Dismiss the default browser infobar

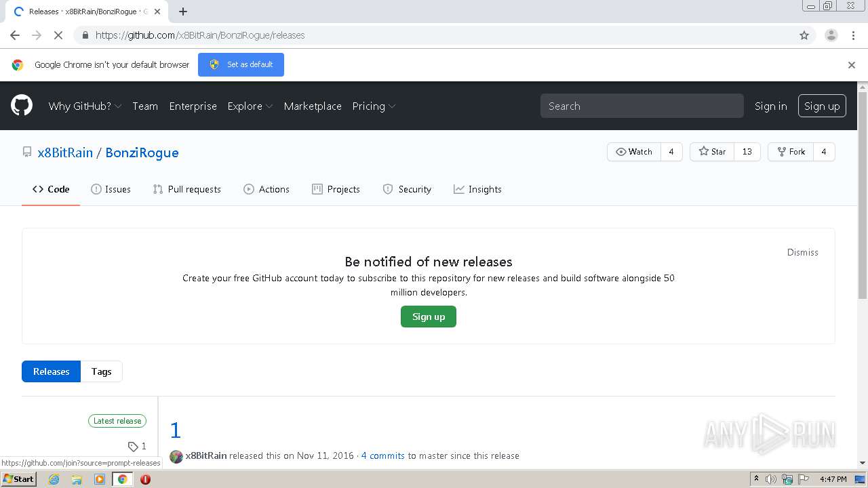coord(852,65)
